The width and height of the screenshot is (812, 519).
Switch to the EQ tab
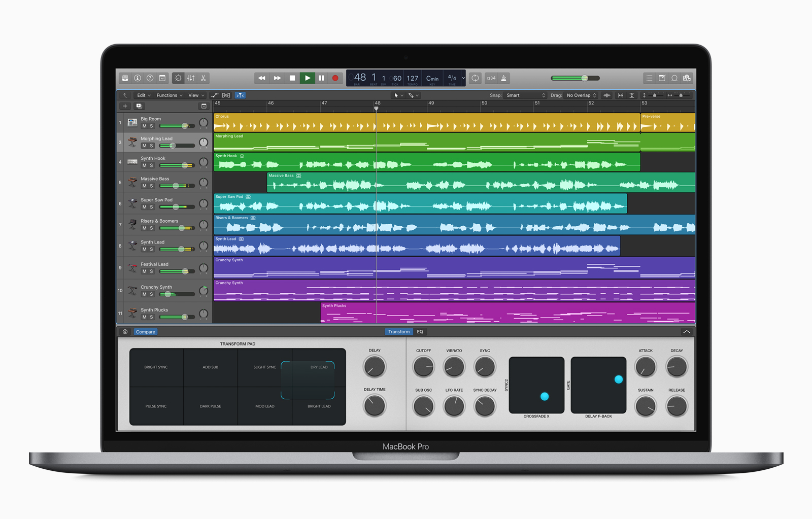tap(420, 332)
